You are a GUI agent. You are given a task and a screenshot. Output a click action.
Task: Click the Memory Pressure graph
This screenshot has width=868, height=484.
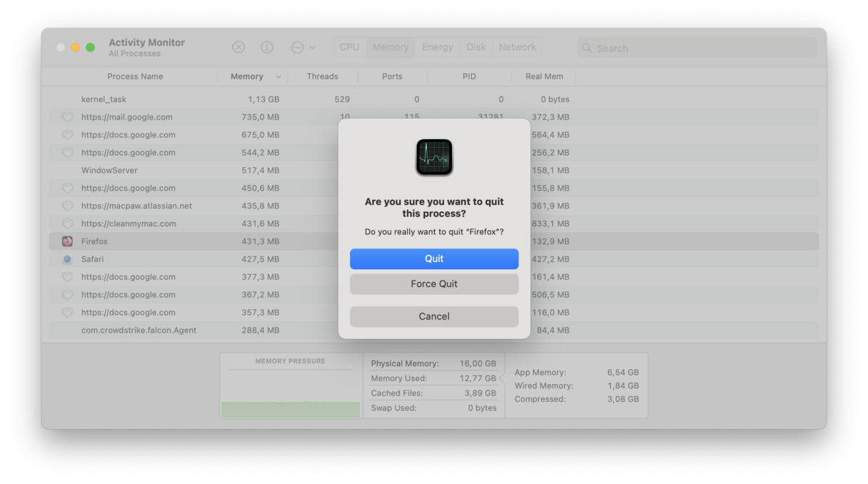[x=290, y=389]
